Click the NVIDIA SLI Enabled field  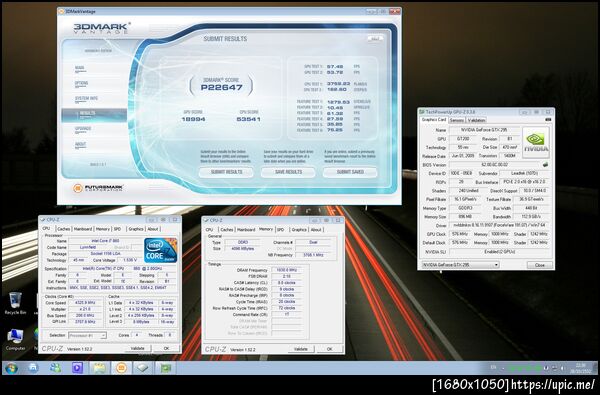(500, 252)
